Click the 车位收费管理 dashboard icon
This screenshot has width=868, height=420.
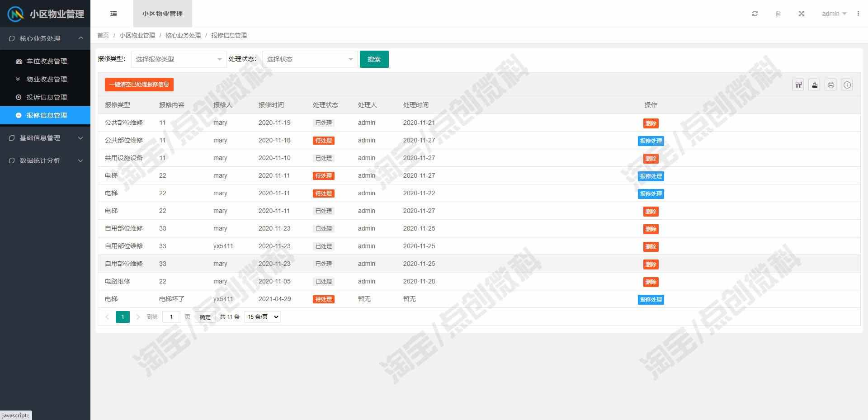pyautogui.click(x=19, y=61)
